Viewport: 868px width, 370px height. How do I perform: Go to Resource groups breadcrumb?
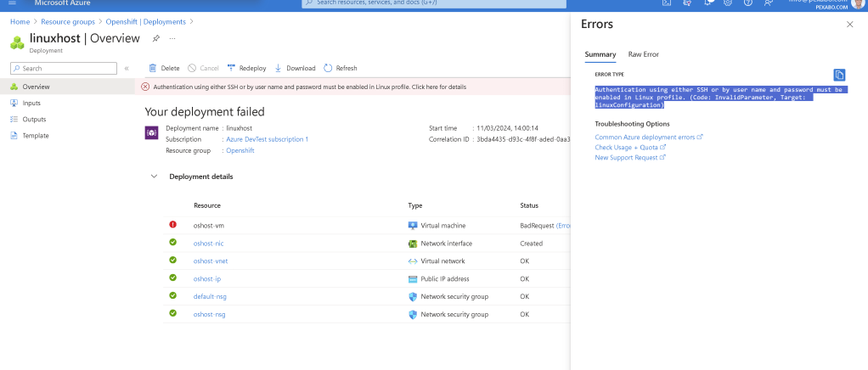(x=68, y=21)
